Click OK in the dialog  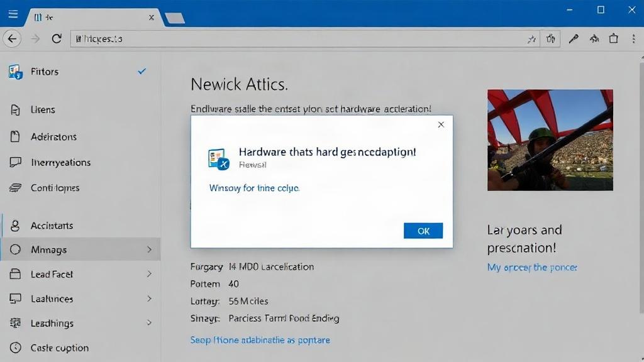coord(423,231)
